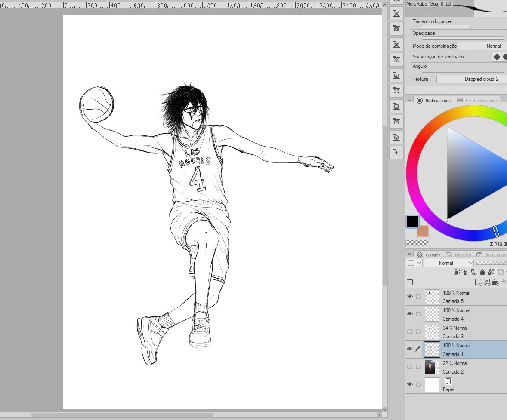Lock the layer with padlock icon
This screenshot has height=420, width=507.
pos(482,273)
